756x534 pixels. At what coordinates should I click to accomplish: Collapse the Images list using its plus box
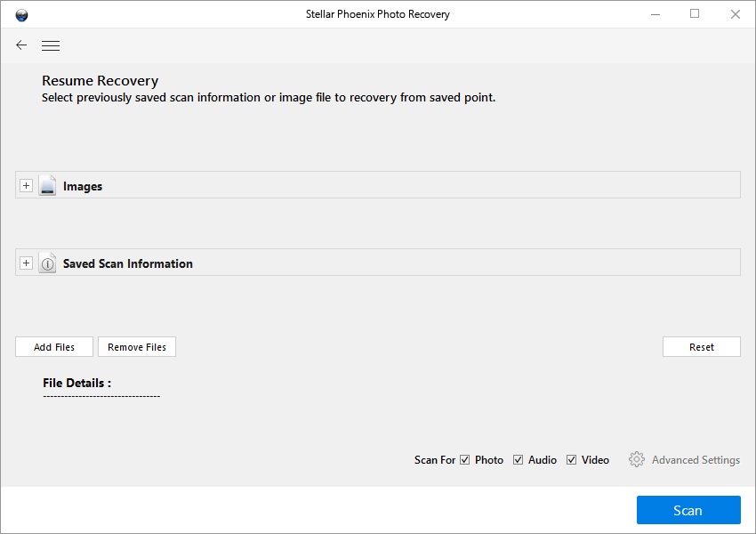pyautogui.click(x=25, y=185)
